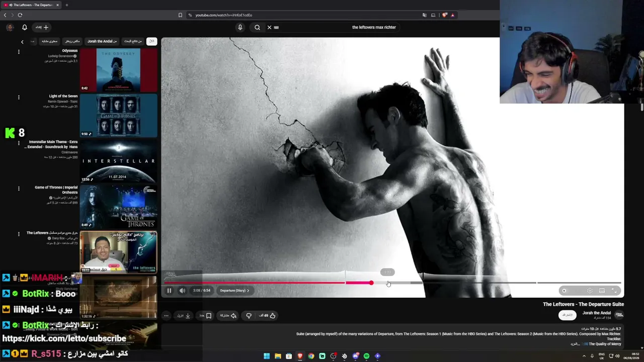Open the player settings gear
The width and height of the screenshot is (644, 362).
click(x=590, y=291)
